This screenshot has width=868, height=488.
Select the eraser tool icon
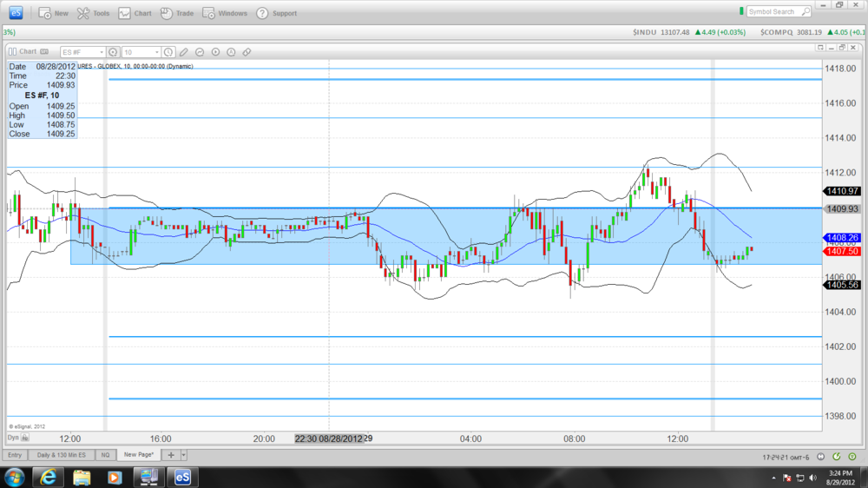click(x=247, y=52)
